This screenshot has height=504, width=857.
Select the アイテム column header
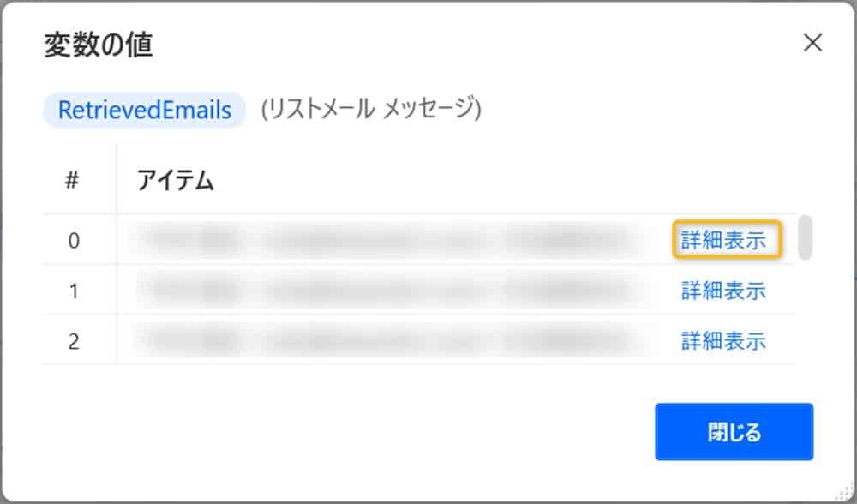(176, 181)
